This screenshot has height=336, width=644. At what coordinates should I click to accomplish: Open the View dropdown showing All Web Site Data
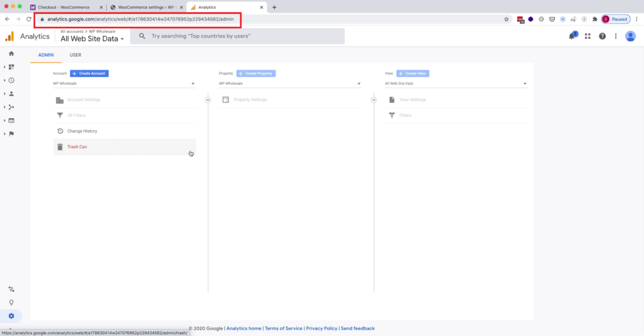click(456, 84)
